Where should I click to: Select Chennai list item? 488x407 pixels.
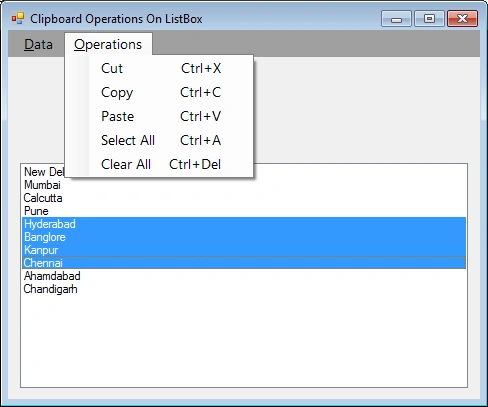click(x=244, y=263)
